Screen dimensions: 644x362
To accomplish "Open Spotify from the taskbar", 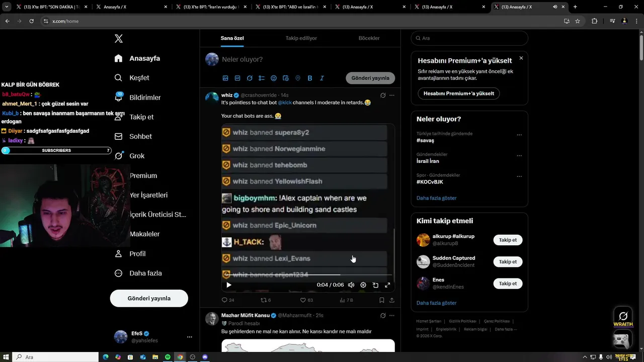I will click(x=168, y=357).
